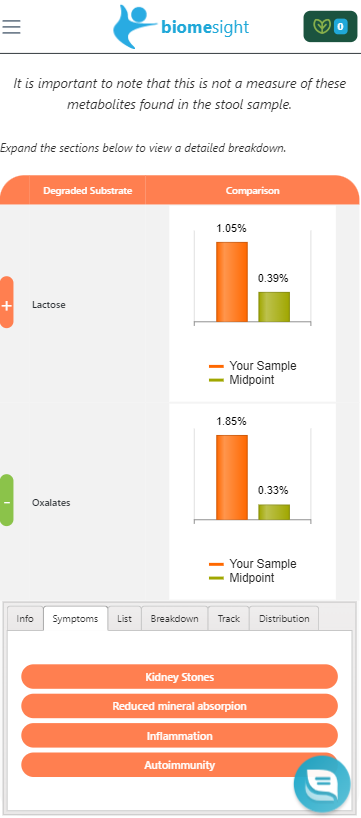Click the Biomesight logo
The image size is (361, 818).
point(180,27)
